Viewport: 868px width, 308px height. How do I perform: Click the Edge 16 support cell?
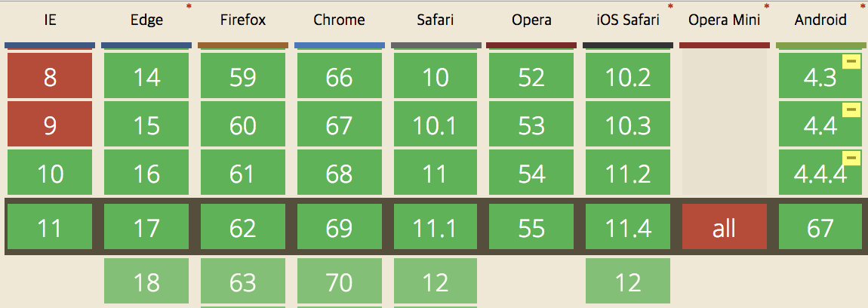coord(146,171)
